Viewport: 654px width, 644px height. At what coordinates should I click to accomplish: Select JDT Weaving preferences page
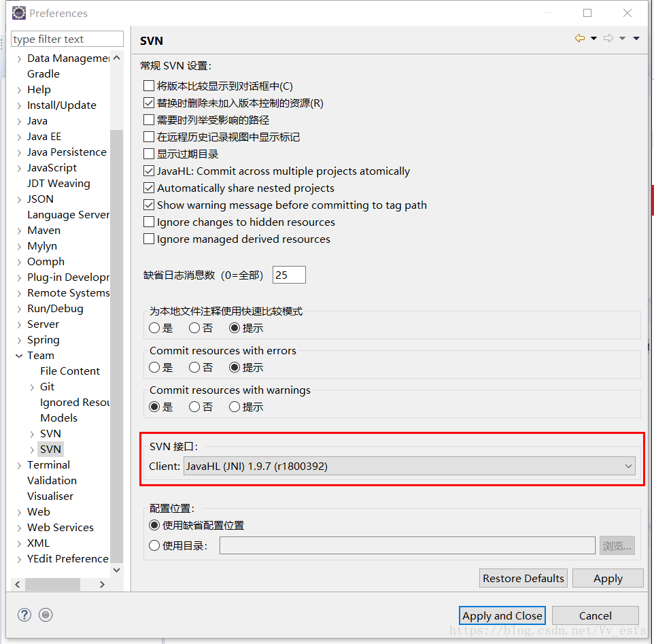coord(58,183)
